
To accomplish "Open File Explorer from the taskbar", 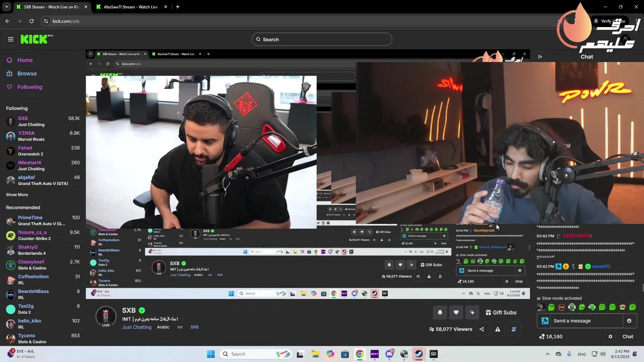I will (x=315, y=354).
